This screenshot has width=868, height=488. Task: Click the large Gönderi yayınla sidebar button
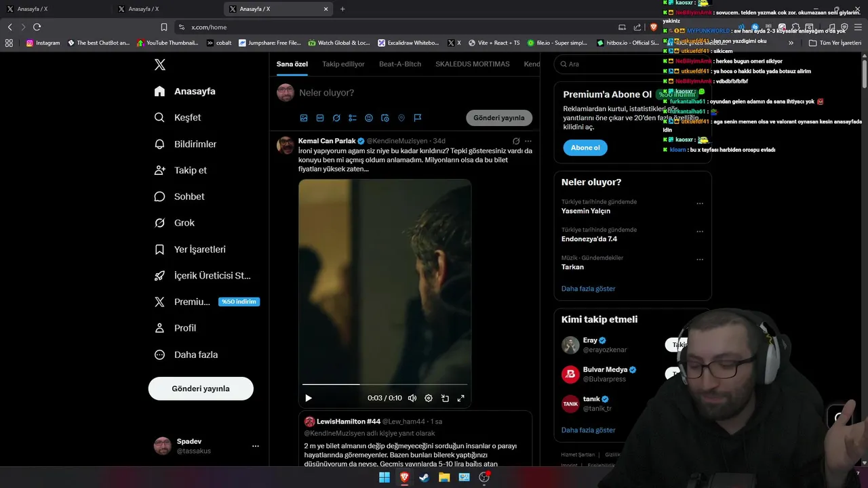point(201,388)
